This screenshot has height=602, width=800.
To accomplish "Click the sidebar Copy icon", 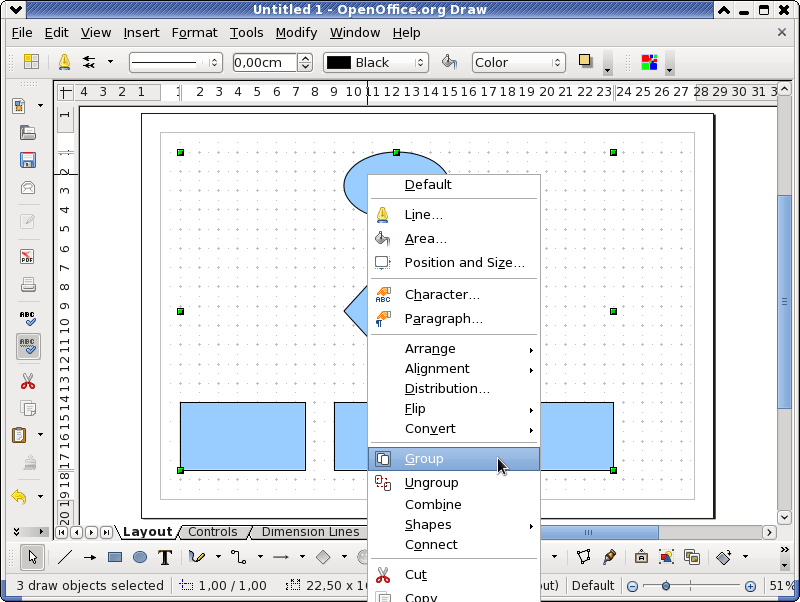I will 28,408.
